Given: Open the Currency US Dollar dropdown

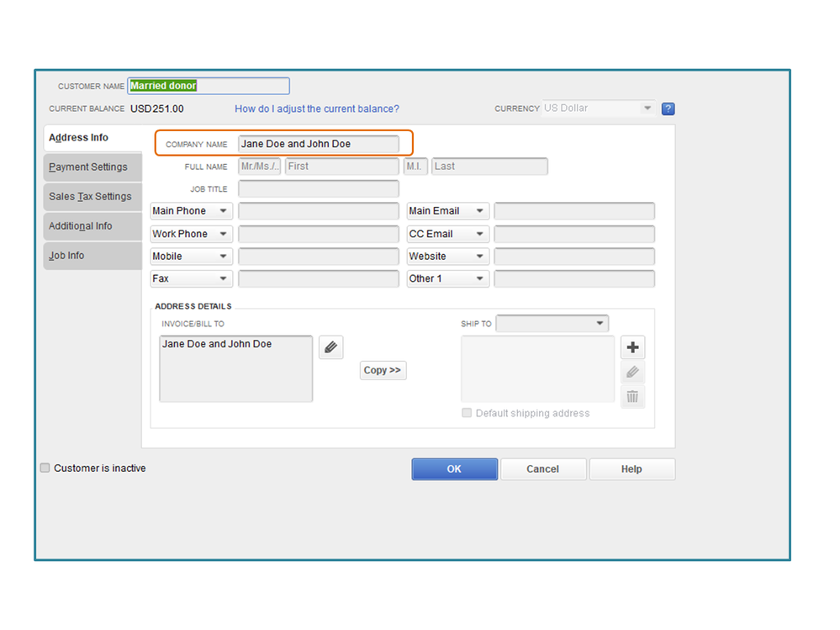Looking at the screenshot, I should pos(599,109).
